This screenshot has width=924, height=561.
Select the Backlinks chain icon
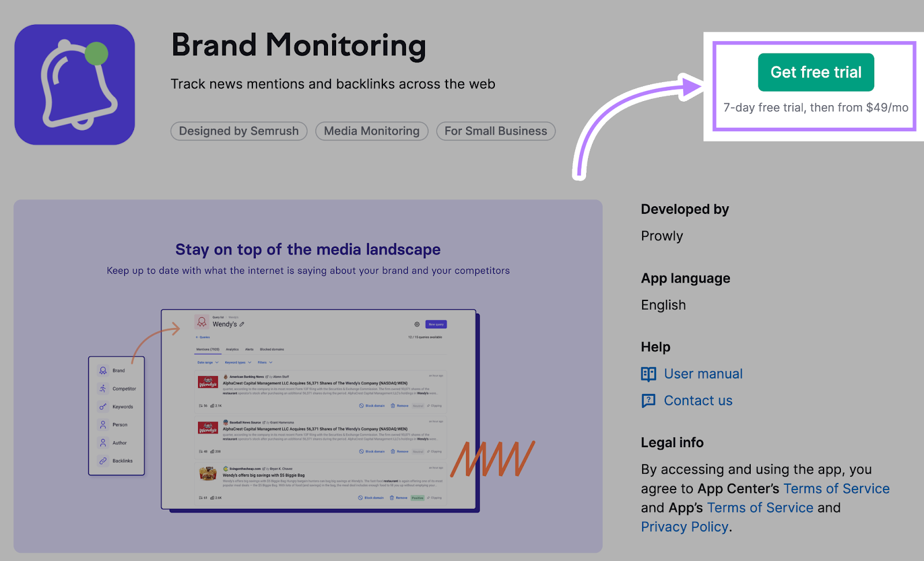pos(103,460)
